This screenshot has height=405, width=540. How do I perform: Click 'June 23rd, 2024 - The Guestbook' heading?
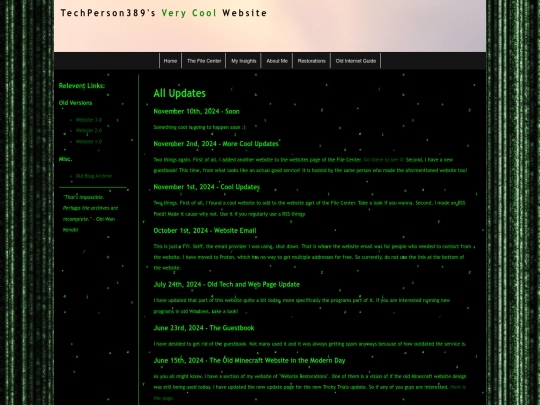[204, 328]
